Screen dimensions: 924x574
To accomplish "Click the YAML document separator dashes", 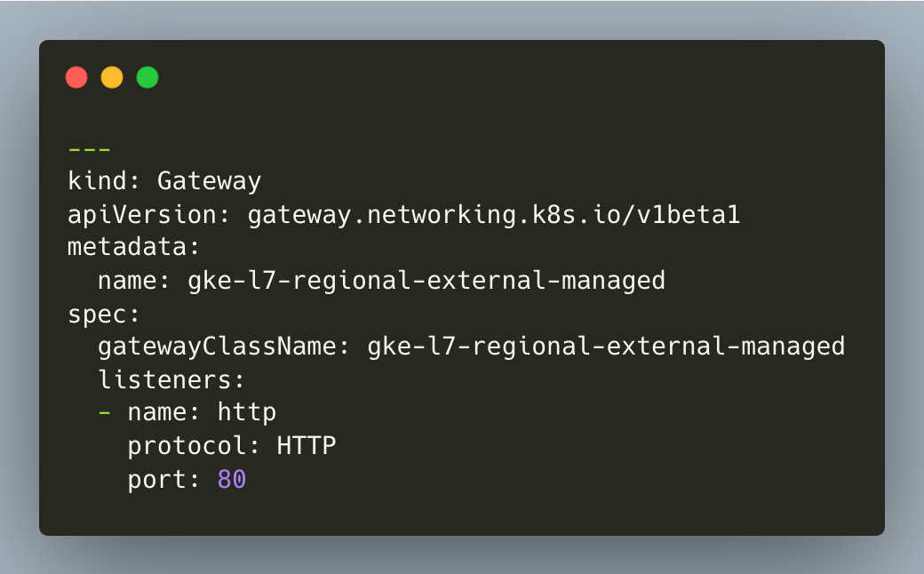I will (x=89, y=149).
